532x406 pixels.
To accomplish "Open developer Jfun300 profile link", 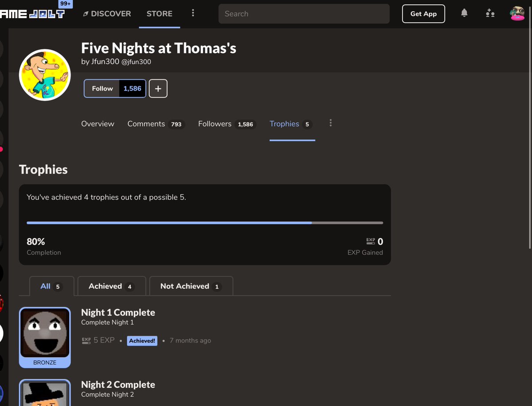I will [x=105, y=62].
